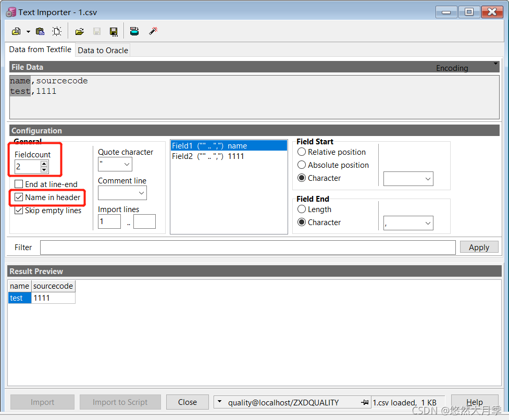Click the pin icon beside the connection name
The width and height of the screenshot is (509, 420).
(x=365, y=402)
